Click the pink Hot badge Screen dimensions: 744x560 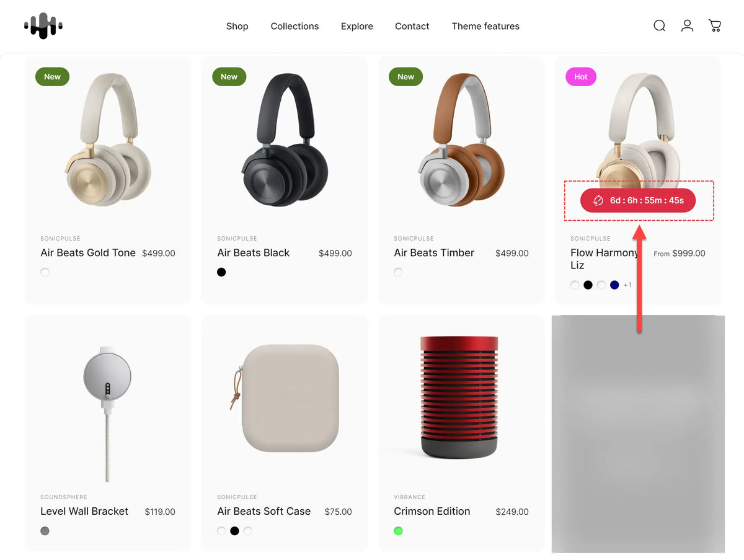coord(581,77)
